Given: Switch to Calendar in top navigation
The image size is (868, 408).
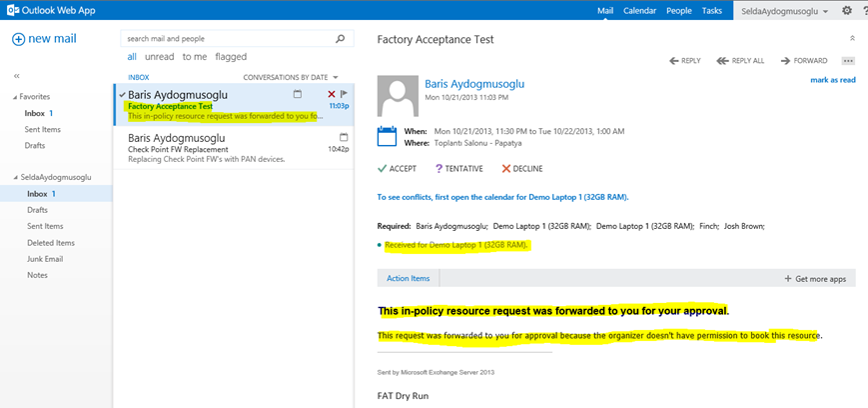Looking at the screenshot, I should 640,11.
